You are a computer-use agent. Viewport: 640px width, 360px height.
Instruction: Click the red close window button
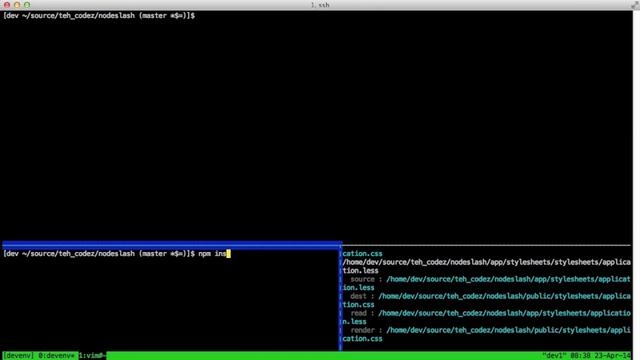(7, 5)
